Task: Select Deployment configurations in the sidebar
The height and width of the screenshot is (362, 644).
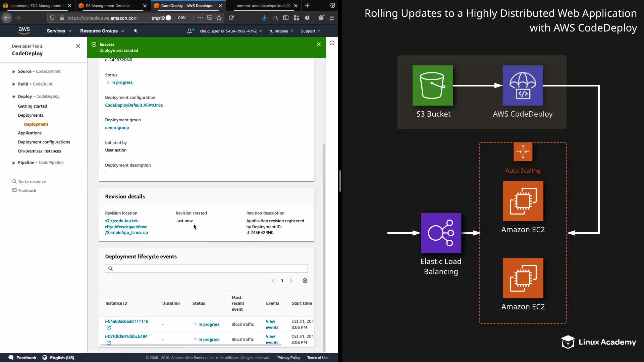Action: 44,142
